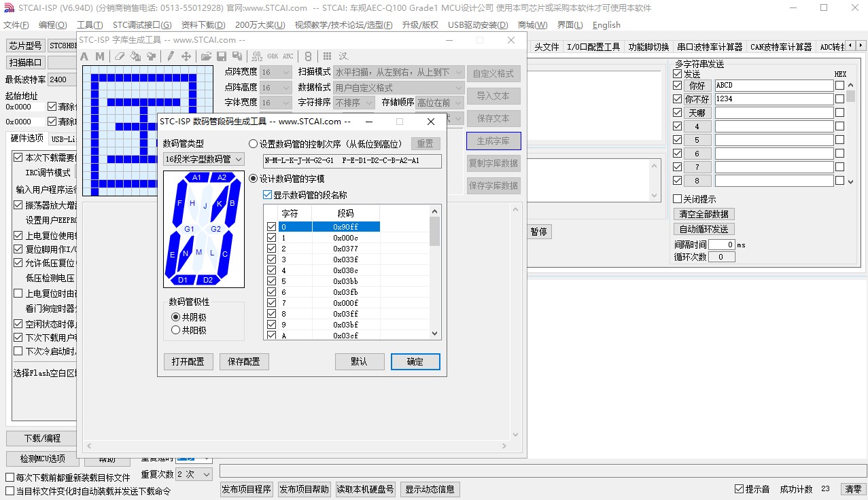868x500 pixels.
Task: Click the 默认 button
Action: coord(360,361)
